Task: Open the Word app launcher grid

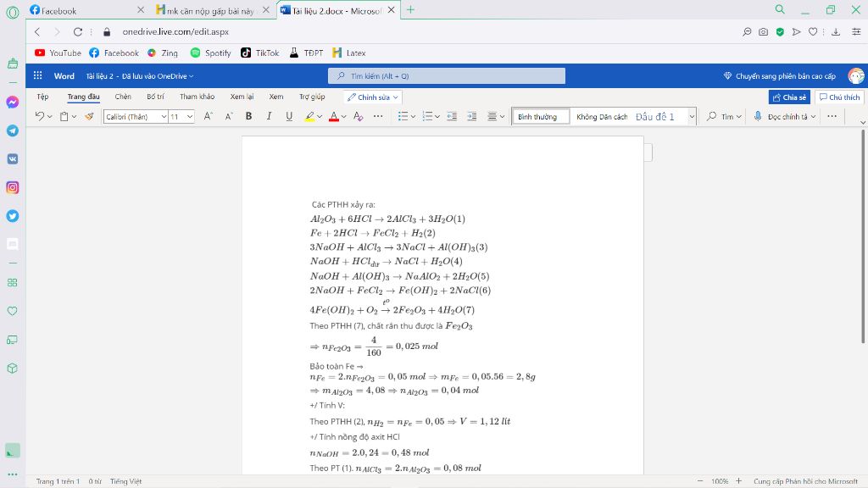Action: pyautogui.click(x=37, y=75)
